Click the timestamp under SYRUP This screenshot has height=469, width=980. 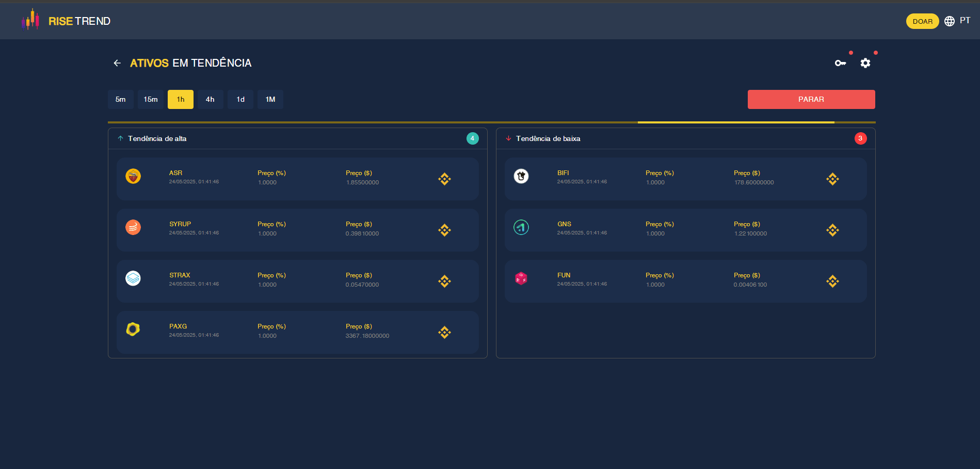click(x=194, y=233)
